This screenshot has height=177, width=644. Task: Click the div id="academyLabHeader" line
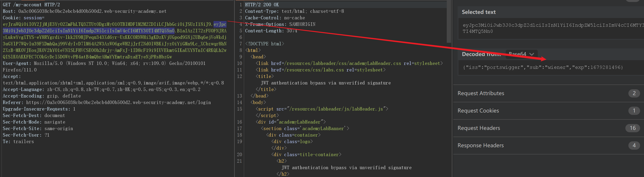(290, 122)
